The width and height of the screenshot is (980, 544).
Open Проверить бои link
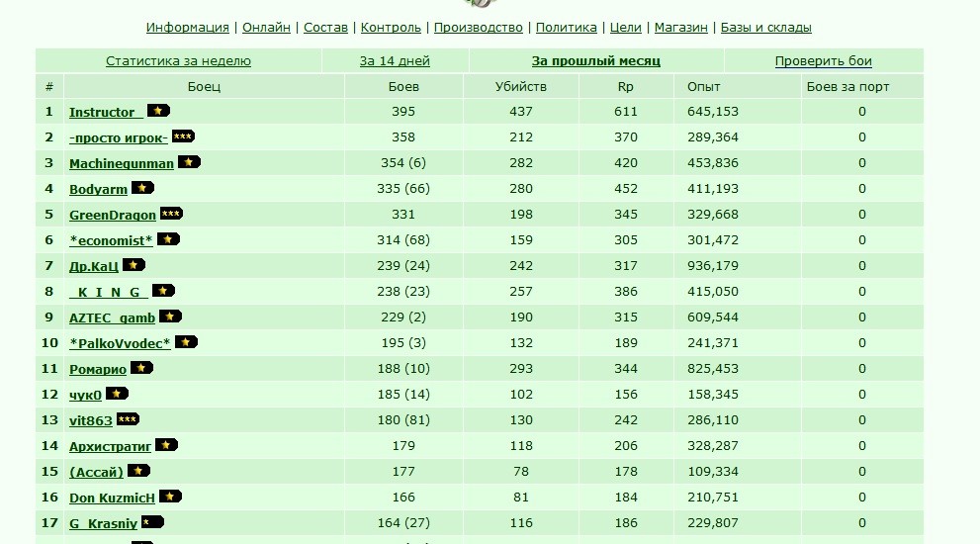point(823,61)
